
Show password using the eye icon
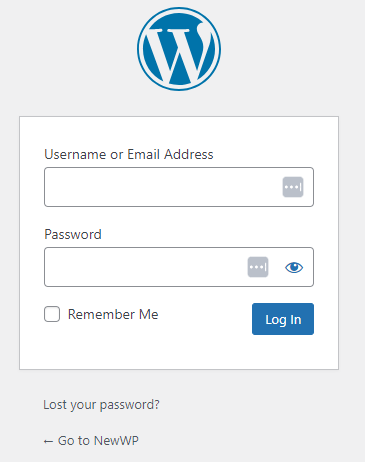click(294, 267)
